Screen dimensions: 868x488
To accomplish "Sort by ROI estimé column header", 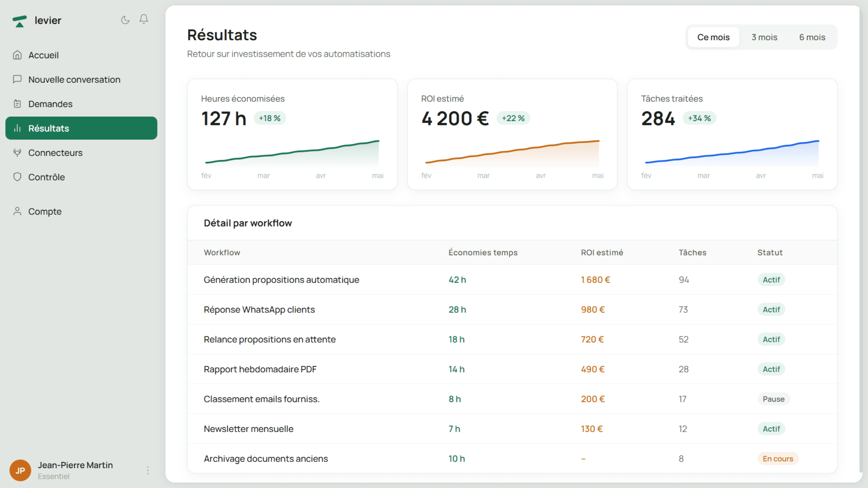I will 602,252.
